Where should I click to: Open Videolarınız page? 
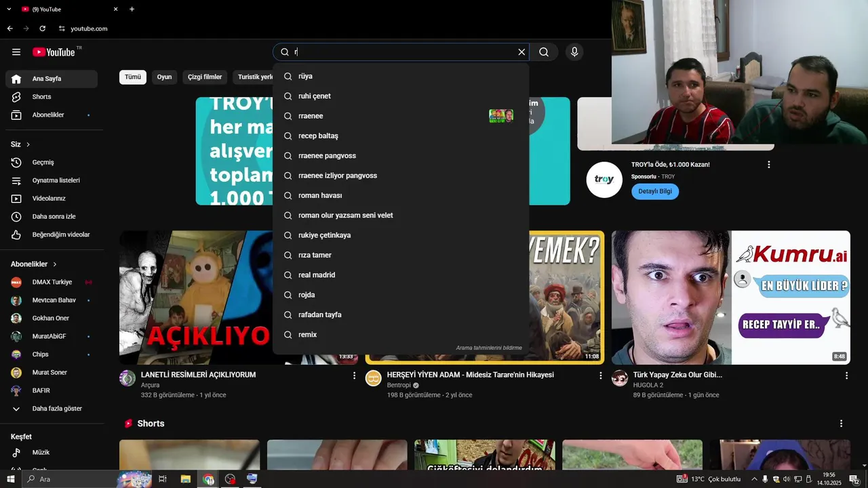coord(52,199)
